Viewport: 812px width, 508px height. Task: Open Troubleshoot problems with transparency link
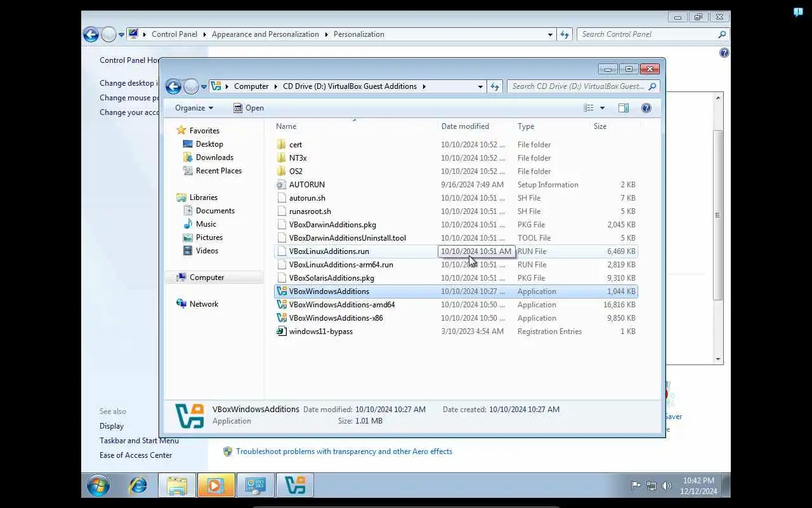[344, 451]
